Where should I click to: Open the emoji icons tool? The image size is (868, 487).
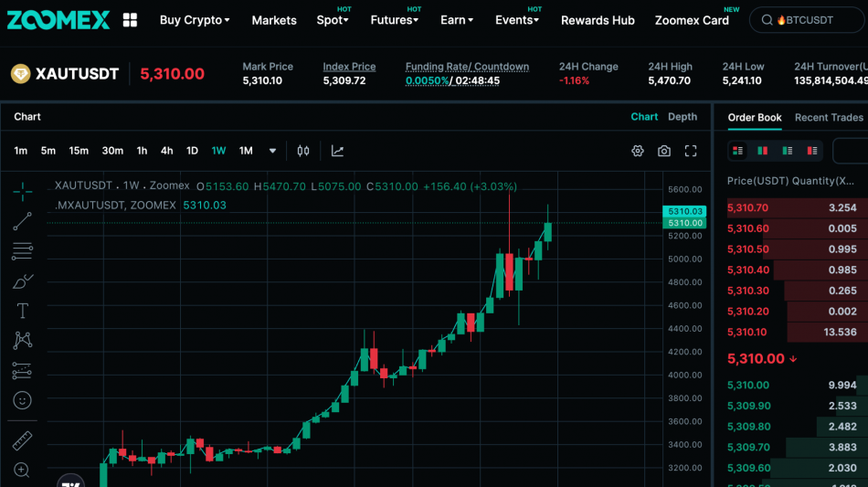(23, 400)
